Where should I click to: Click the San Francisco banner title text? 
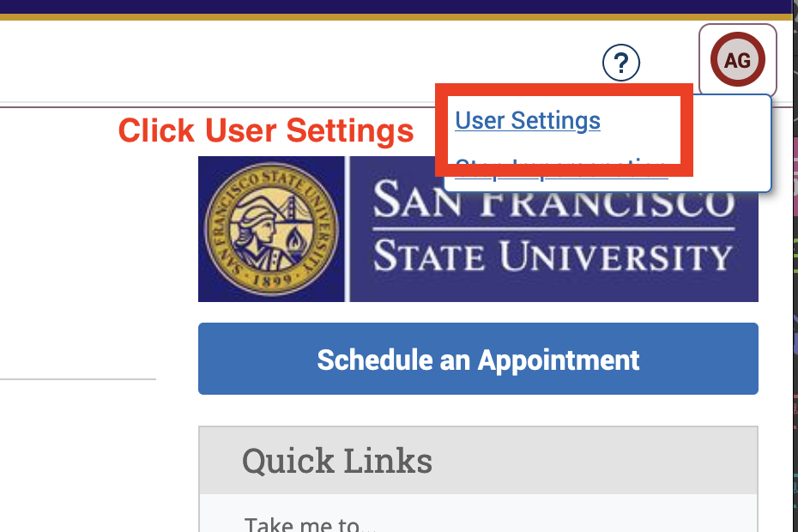click(553, 201)
